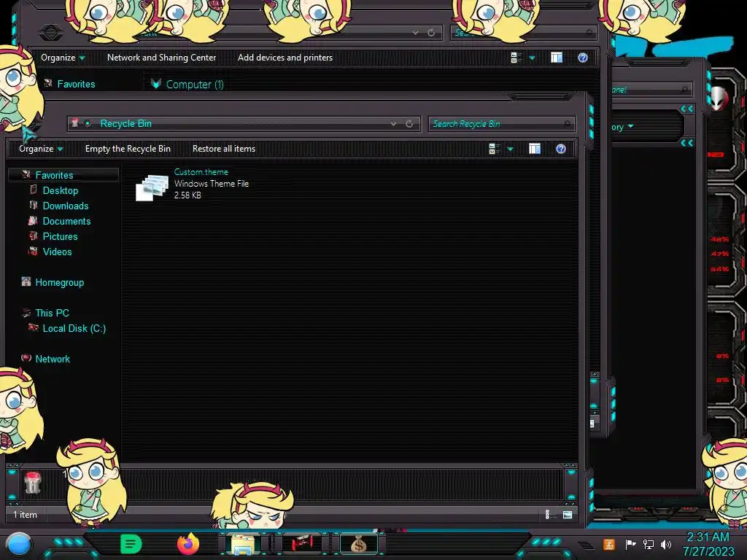The width and height of the screenshot is (747, 560).
Task: Click back navigation button in Network window
Action: click(x=50, y=33)
